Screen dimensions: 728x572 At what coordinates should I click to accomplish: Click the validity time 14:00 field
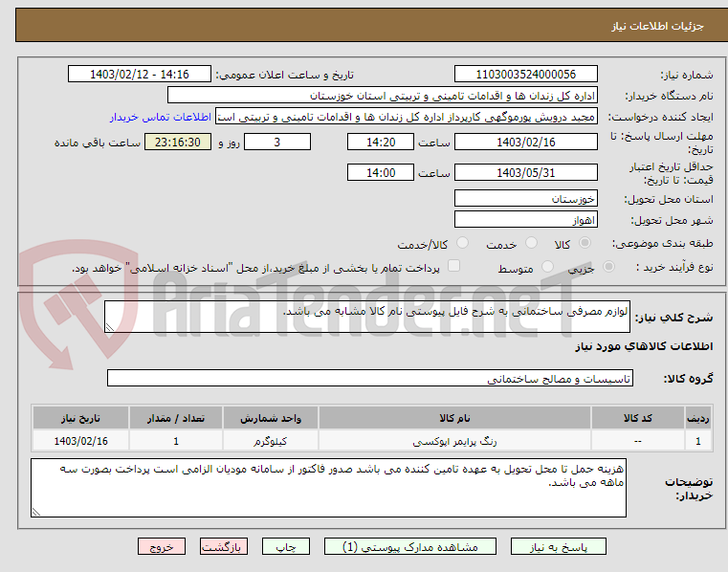pyautogui.click(x=381, y=173)
